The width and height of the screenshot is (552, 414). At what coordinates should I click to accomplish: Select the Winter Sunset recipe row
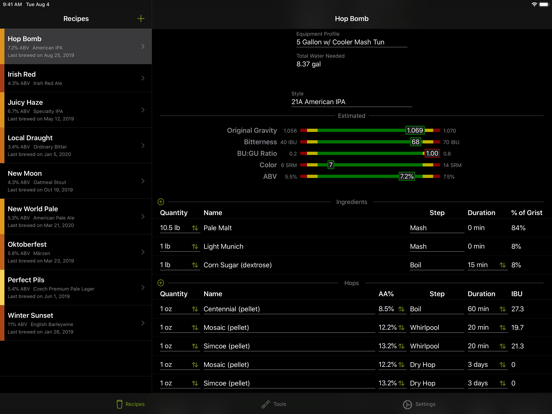point(76,323)
